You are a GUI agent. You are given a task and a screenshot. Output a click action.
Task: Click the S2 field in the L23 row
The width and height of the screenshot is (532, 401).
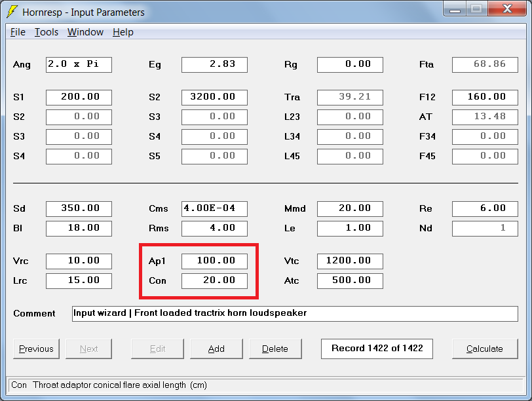point(79,117)
